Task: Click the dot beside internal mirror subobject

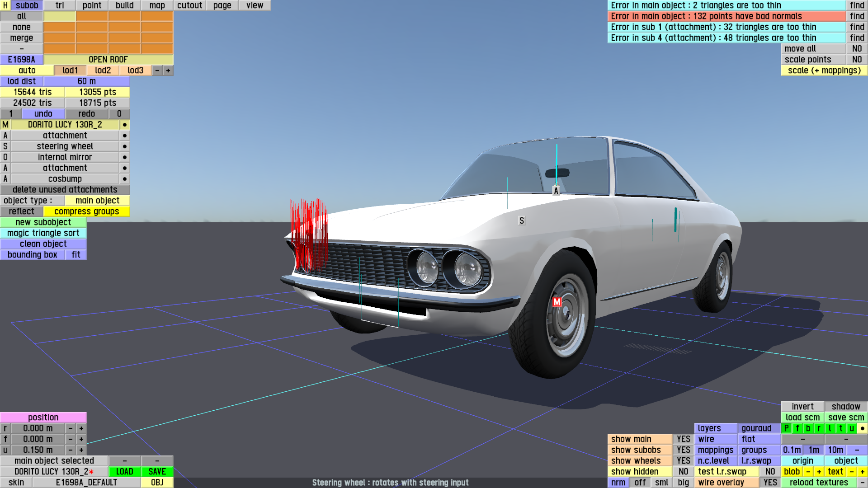Action: tap(125, 157)
